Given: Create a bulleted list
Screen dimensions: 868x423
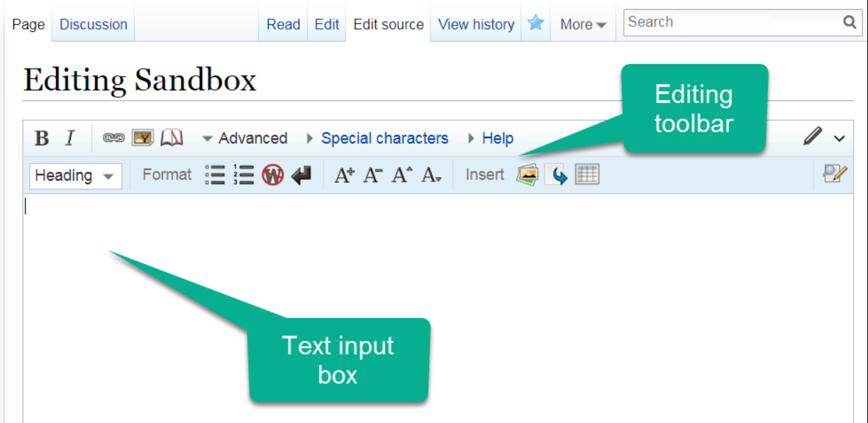Looking at the screenshot, I should [215, 175].
